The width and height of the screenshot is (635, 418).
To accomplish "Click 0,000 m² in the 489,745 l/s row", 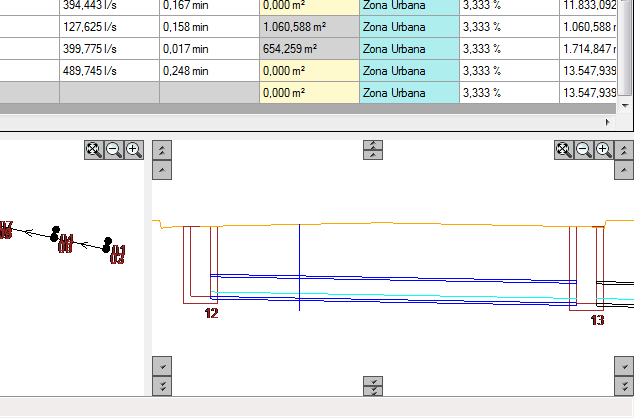I will coord(309,71).
